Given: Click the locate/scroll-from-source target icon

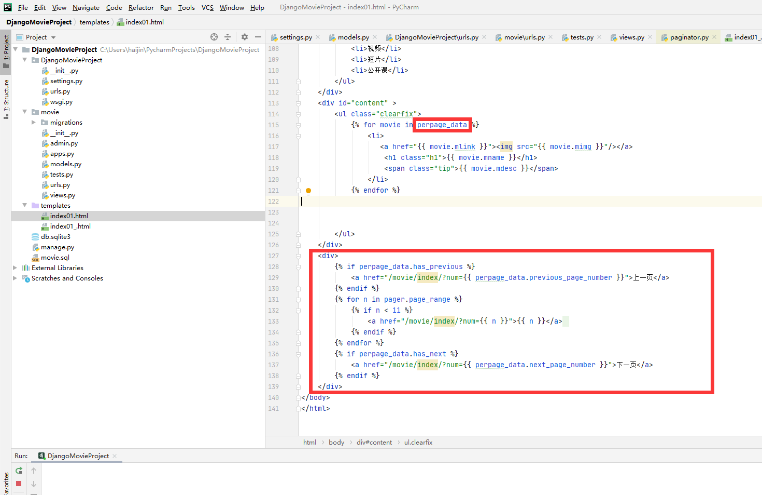Looking at the screenshot, I should tap(214, 37).
